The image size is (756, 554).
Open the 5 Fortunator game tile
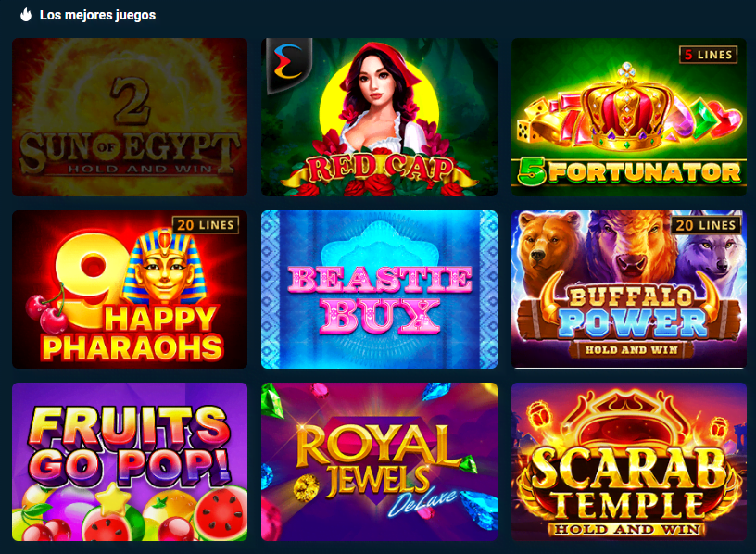pos(629,117)
